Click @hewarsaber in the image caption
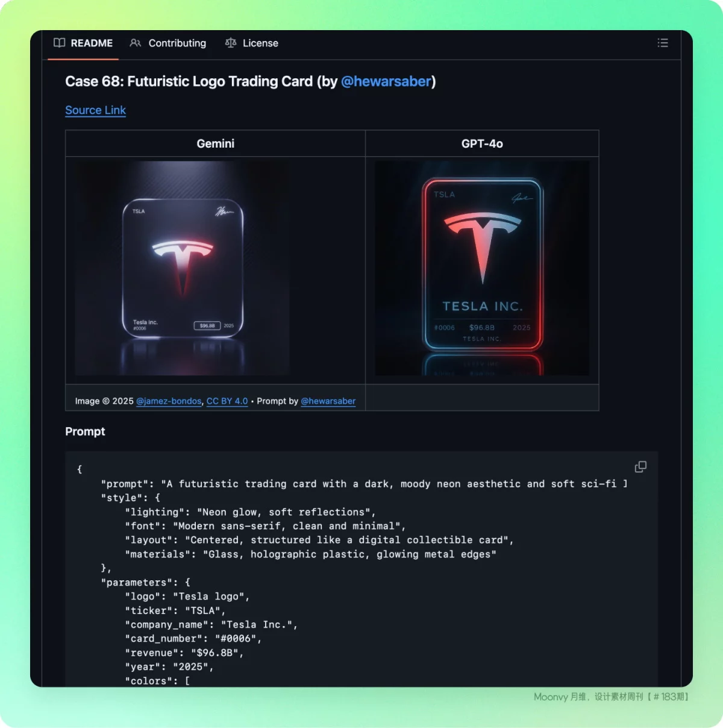The width and height of the screenshot is (723, 728). coord(328,401)
